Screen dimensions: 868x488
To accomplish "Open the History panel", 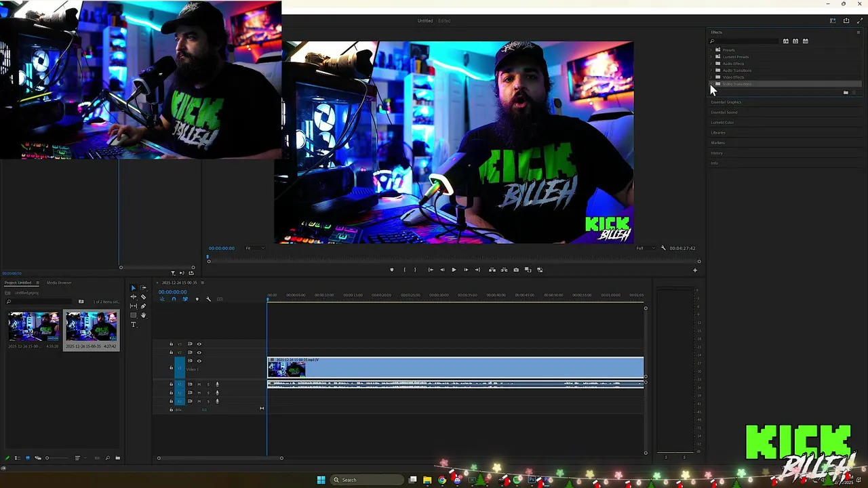I will pyautogui.click(x=717, y=153).
